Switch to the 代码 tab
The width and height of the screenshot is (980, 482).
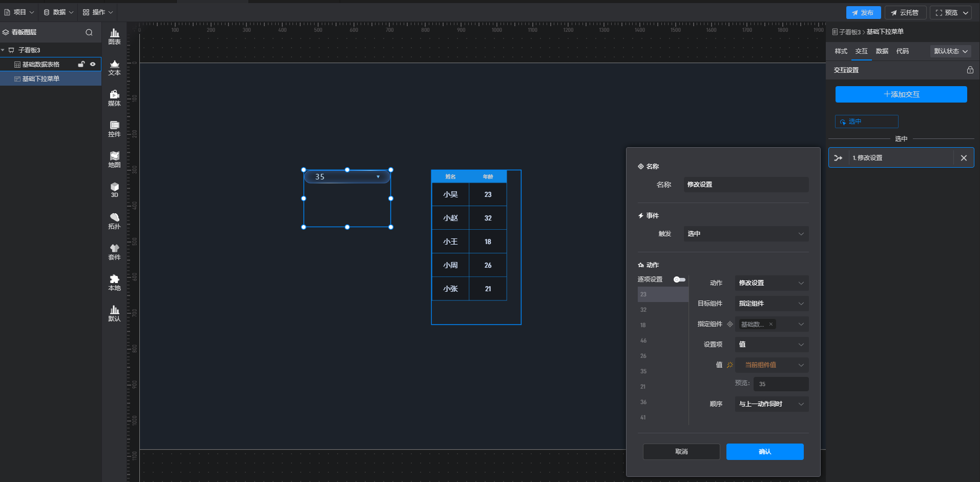click(902, 51)
